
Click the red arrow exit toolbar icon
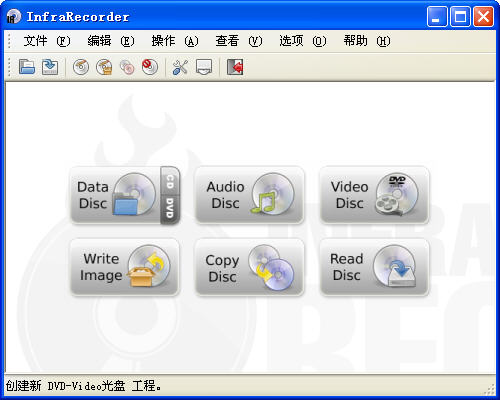pos(235,67)
